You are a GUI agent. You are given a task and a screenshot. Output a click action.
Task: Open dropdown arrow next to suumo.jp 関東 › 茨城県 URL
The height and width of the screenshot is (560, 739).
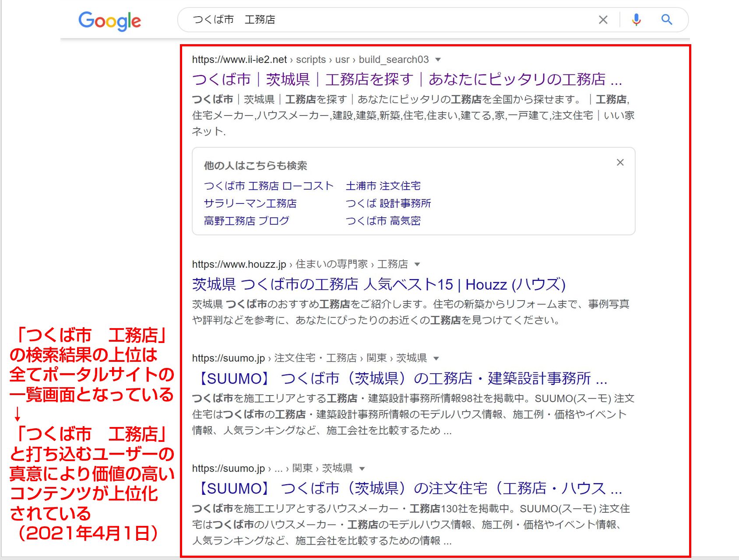[362, 469]
